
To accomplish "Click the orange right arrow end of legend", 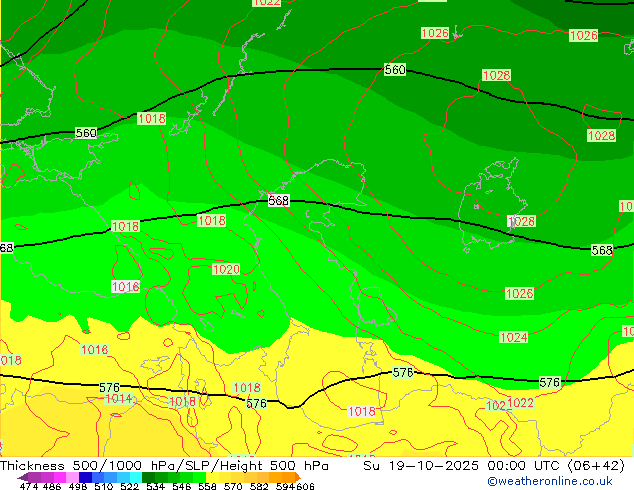I will click(298, 477).
